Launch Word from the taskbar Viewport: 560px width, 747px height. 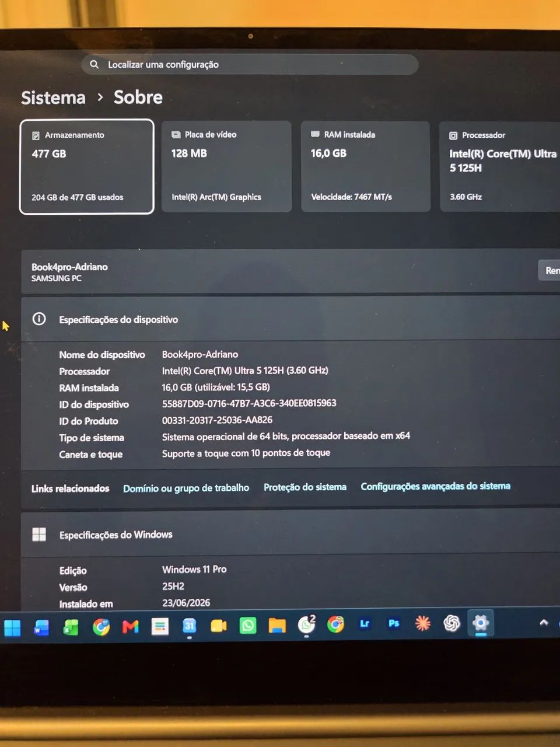41,627
